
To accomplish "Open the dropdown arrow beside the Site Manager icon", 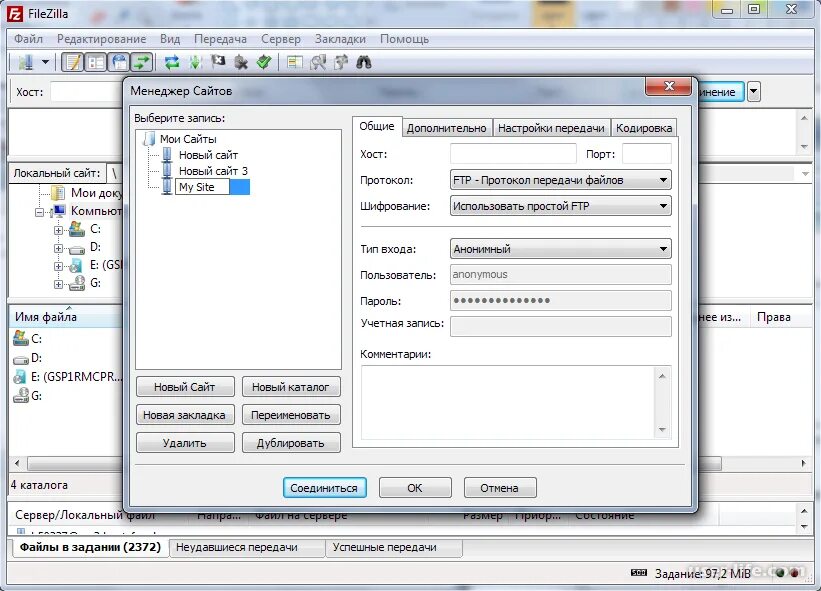I will point(46,62).
